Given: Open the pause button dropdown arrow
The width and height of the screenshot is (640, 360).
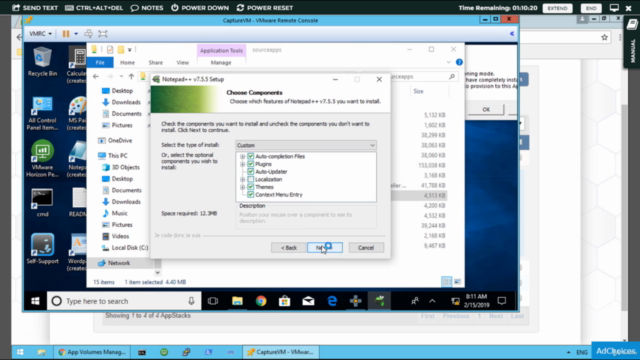Looking at the screenshot, I should click(x=76, y=34).
